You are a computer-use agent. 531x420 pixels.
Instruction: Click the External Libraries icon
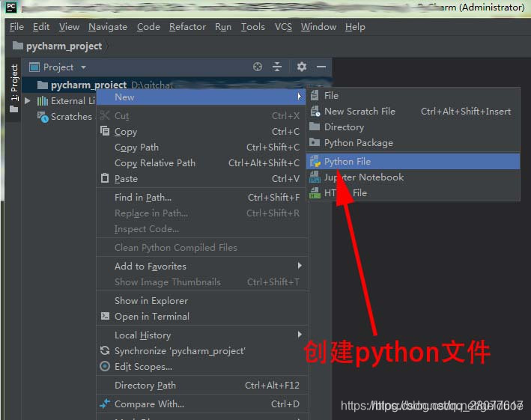point(43,100)
